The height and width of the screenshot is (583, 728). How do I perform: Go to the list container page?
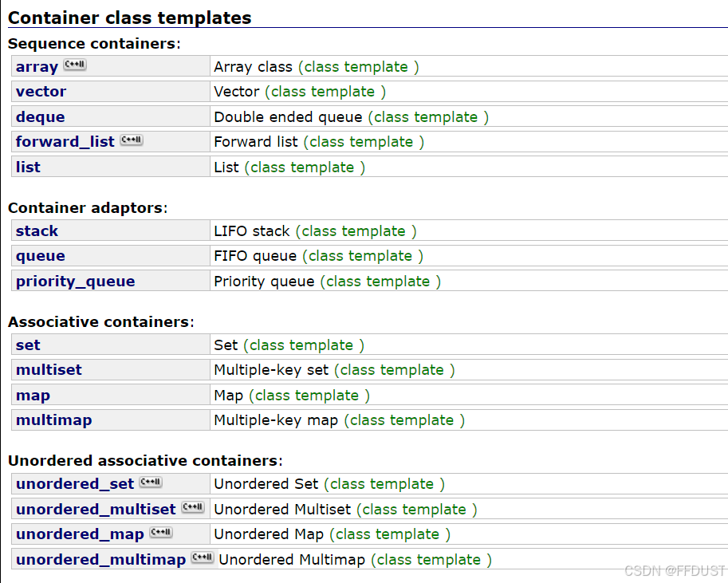pos(28,167)
